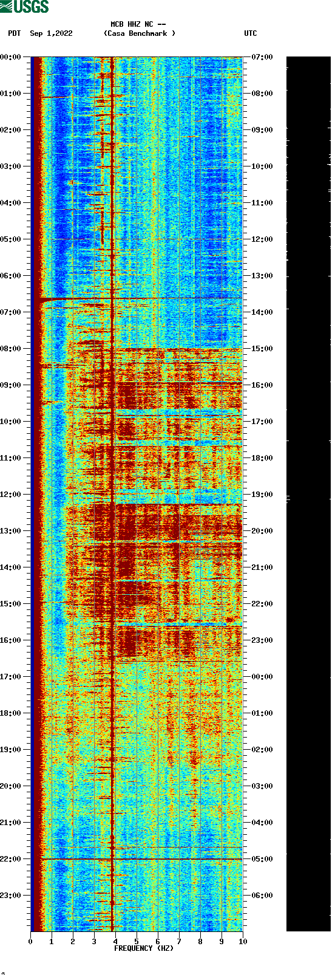Click the PDT timezone label
This screenshot has height=980, width=335.
tap(15, 33)
